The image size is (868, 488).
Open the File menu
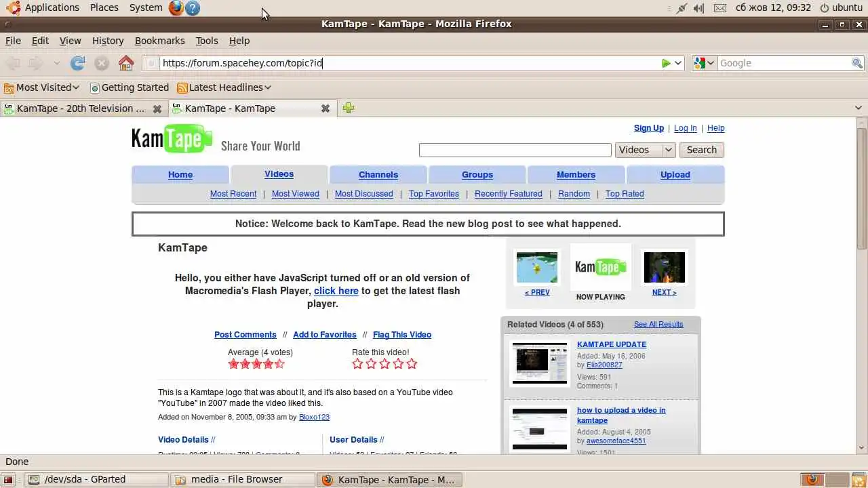coord(13,41)
